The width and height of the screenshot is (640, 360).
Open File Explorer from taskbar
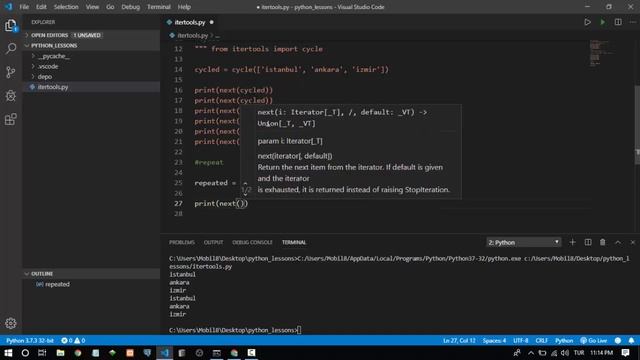[60, 353]
